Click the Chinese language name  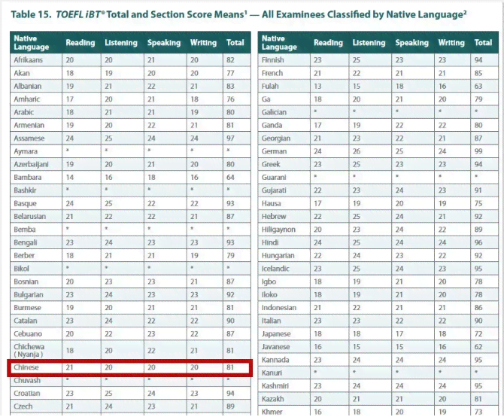click(26, 367)
